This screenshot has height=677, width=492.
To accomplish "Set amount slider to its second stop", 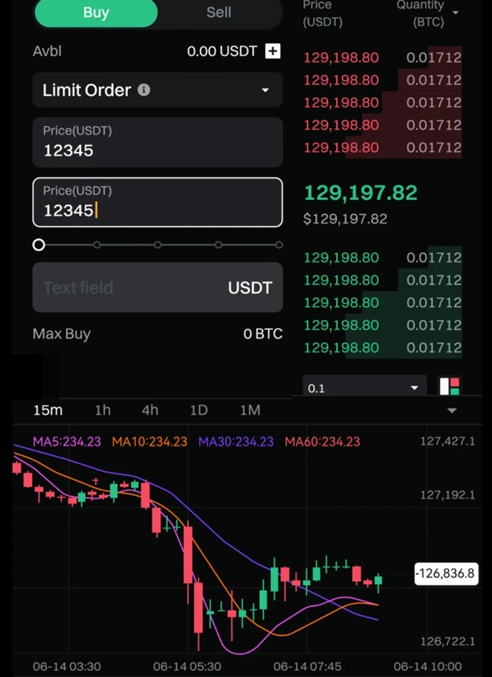I will [x=97, y=245].
